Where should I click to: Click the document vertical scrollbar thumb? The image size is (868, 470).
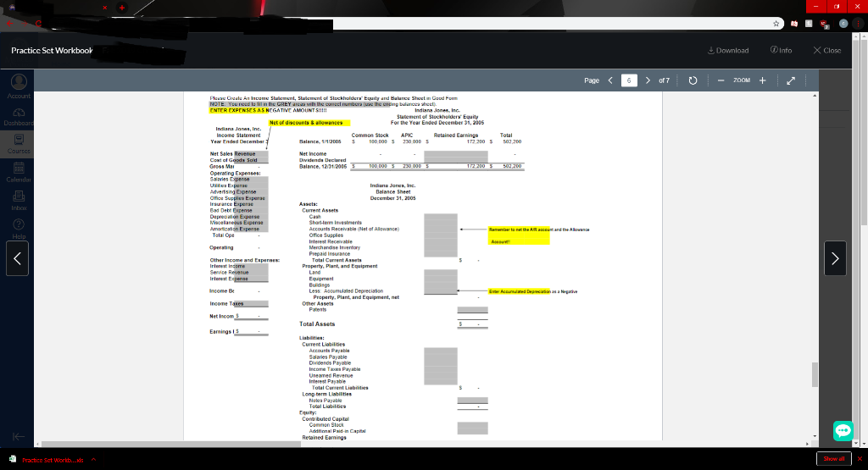coord(815,374)
